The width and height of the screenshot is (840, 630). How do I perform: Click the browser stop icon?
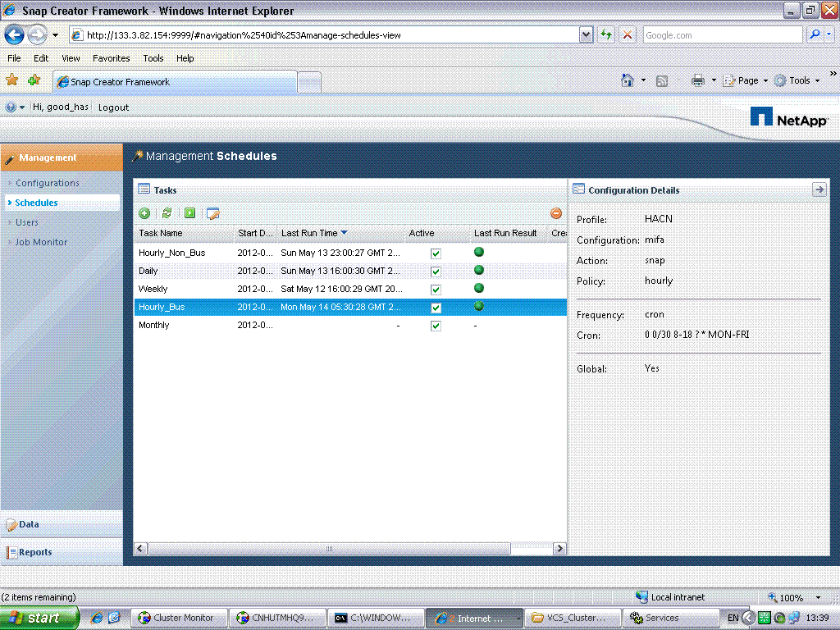click(628, 34)
